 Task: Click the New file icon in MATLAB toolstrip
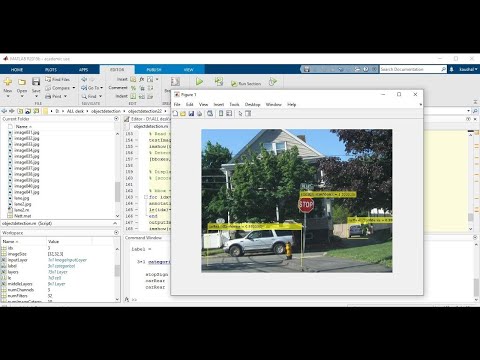(8, 82)
